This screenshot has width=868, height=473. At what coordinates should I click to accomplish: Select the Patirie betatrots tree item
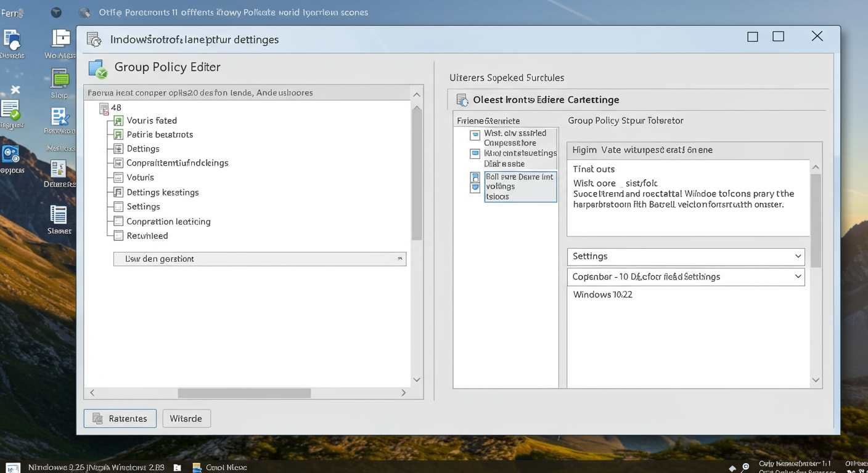point(160,135)
